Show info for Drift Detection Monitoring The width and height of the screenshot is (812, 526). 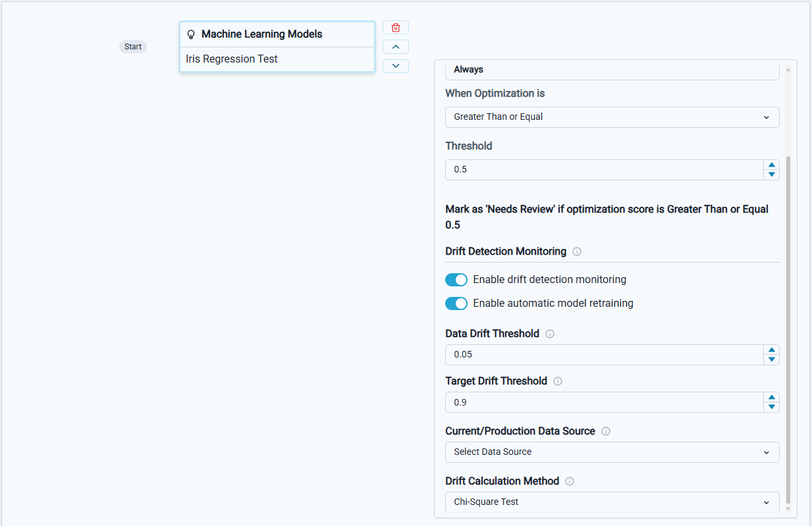(577, 251)
